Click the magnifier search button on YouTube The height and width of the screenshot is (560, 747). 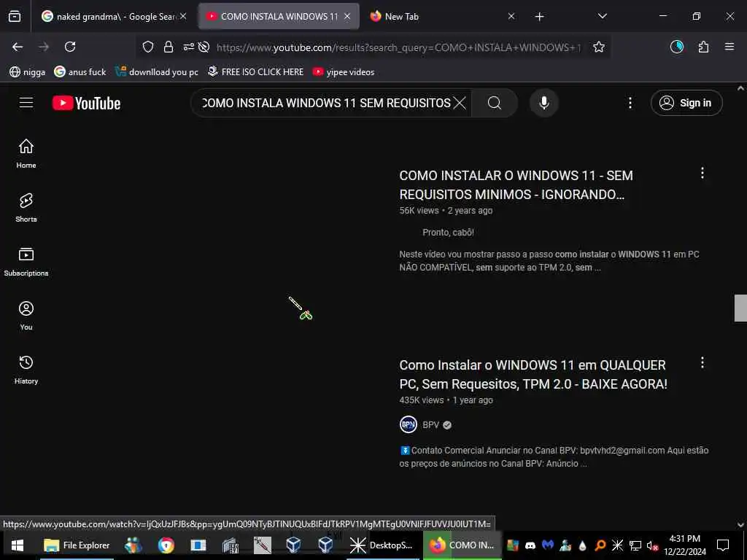pos(495,103)
